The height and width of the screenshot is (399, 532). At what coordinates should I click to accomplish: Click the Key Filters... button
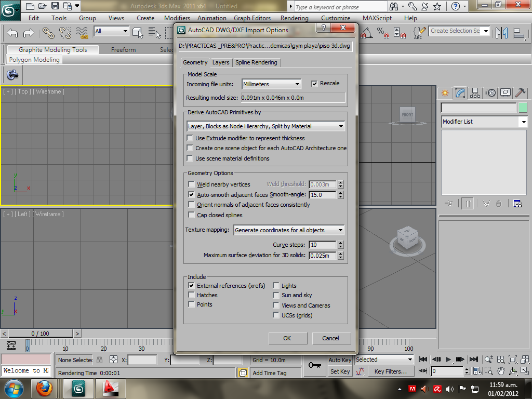(x=390, y=371)
